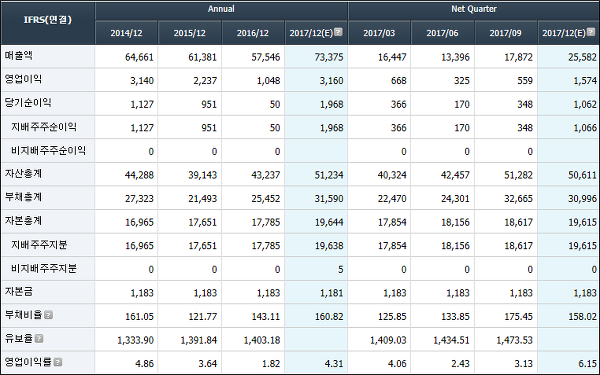Click the 73,375 estimated revenue value

click(329, 57)
